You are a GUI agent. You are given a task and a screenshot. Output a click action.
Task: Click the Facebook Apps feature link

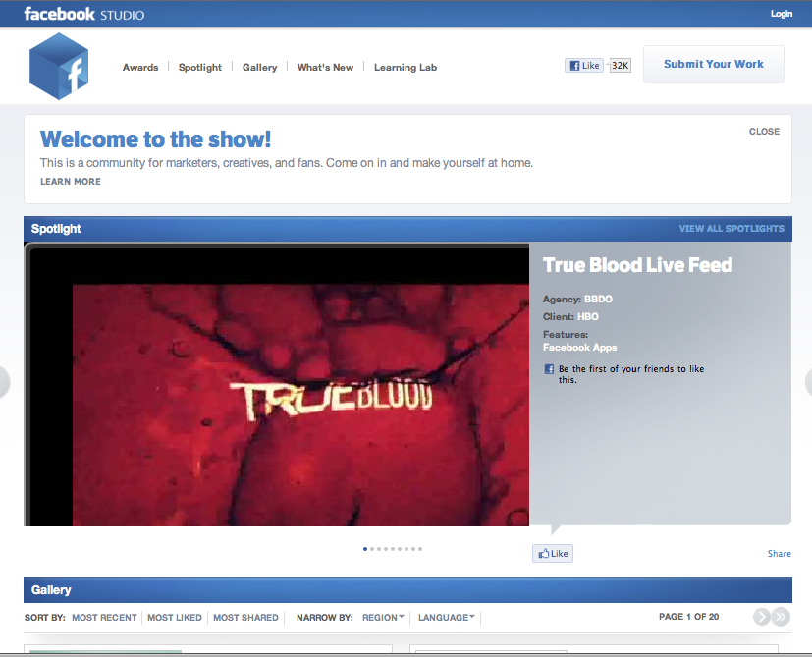tap(579, 347)
